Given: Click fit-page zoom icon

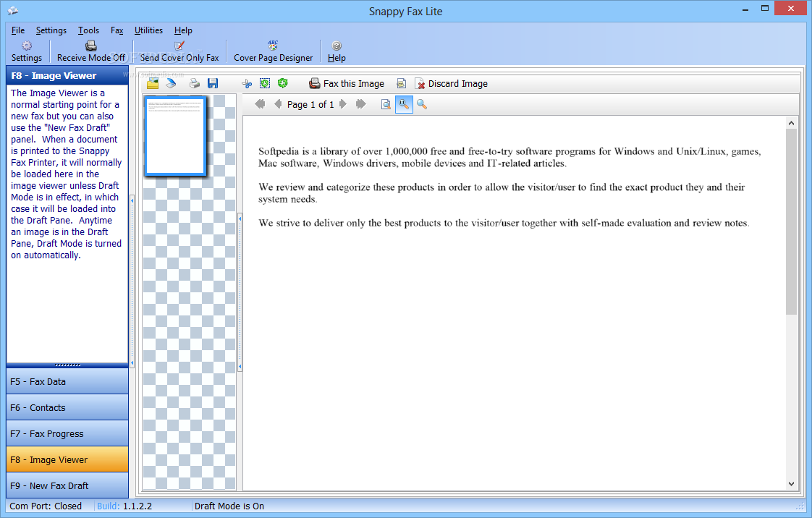Looking at the screenshot, I should click(x=386, y=104).
